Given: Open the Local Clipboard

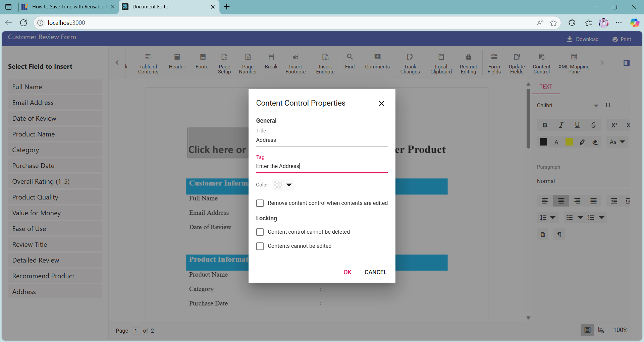Looking at the screenshot, I should tap(441, 63).
